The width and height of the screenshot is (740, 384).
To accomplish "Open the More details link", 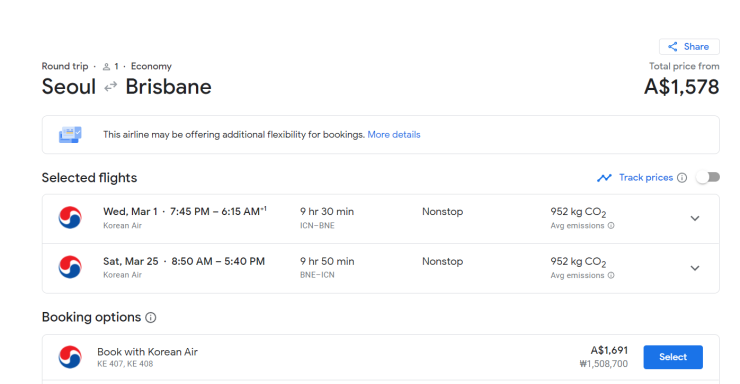I will [x=394, y=134].
